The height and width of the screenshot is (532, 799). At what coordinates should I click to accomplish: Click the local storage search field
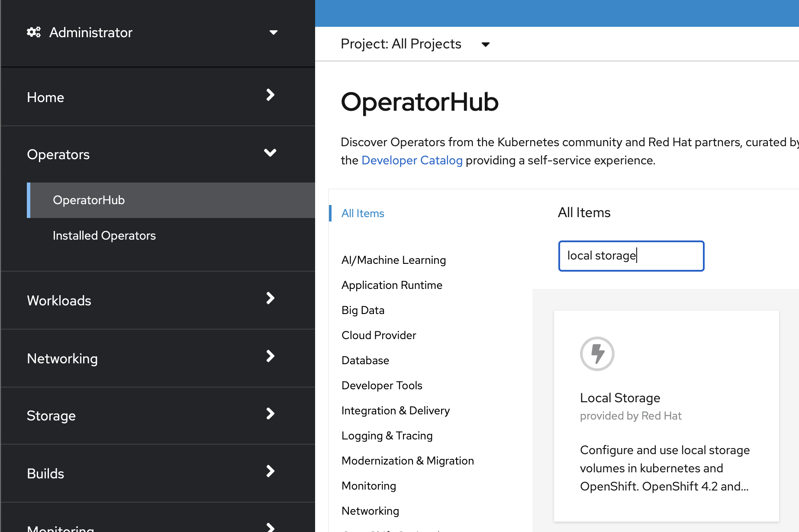[x=631, y=256]
